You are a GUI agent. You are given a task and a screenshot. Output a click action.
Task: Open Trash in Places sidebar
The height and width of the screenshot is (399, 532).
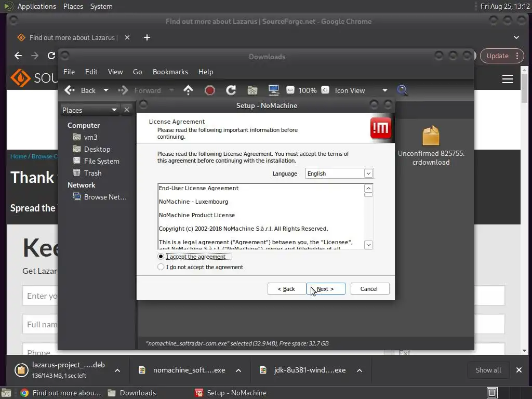tap(87, 173)
